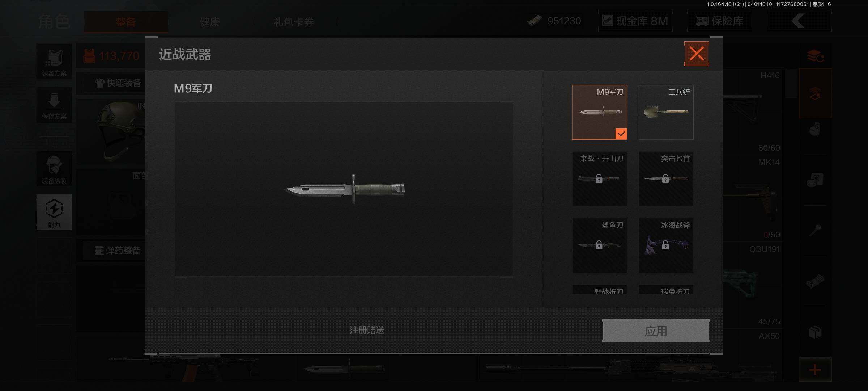The image size is (868, 391).
Task: Click the locked 冰海战斧 axe item
Action: point(666,245)
